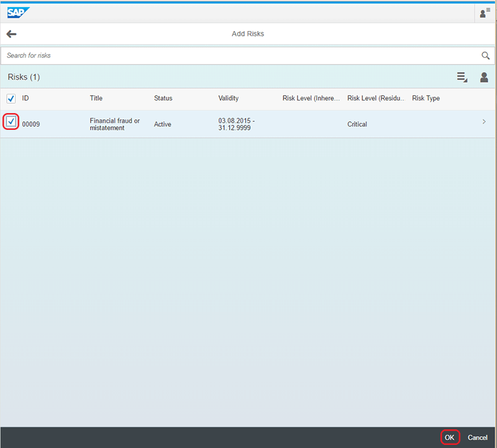This screenshot has width=497, height=448.
Task: Select the Financial fraud or mistatement row
Action: point(114,124)
